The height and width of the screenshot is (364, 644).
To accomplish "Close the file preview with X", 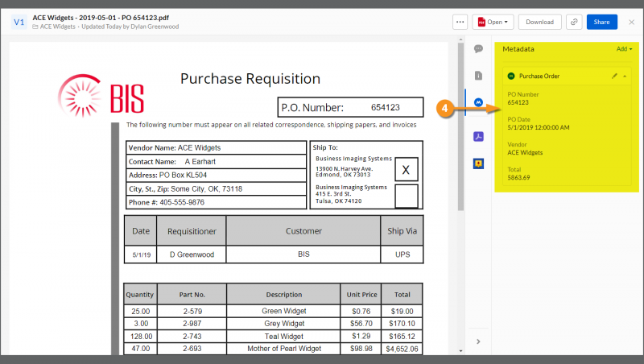I will pos(631,23).
